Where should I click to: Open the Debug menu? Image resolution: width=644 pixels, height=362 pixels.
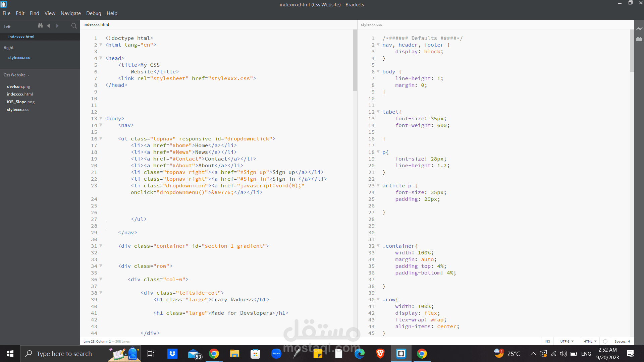click(94, 13)
